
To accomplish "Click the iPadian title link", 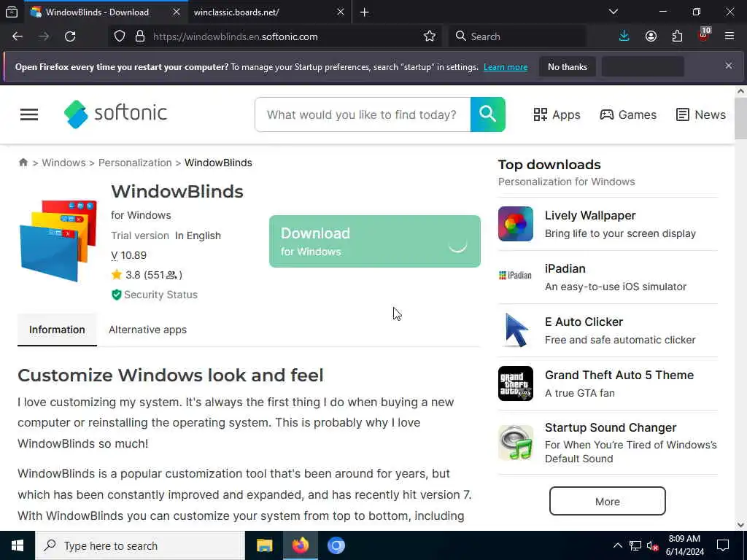I will click(x=565, y=268).
